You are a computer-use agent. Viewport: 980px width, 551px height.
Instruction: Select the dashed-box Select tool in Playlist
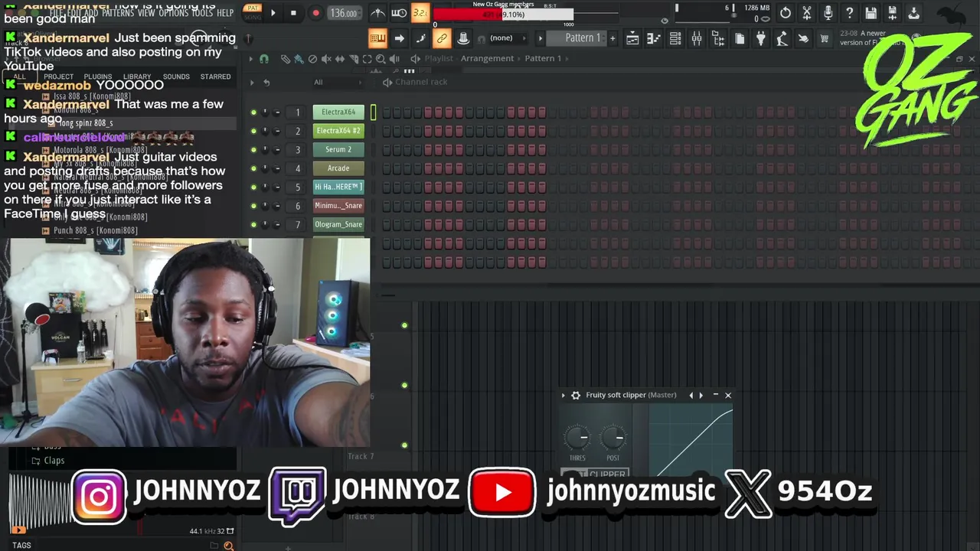pos(367,59)
